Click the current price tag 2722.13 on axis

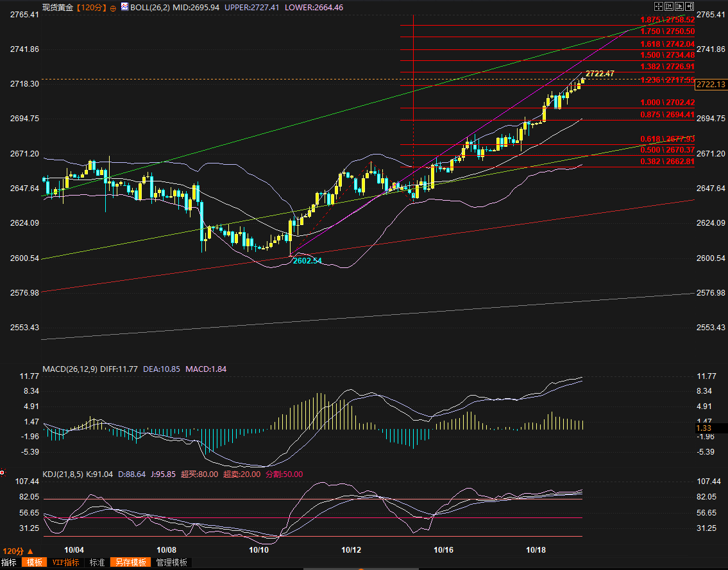tap(711, 85)
